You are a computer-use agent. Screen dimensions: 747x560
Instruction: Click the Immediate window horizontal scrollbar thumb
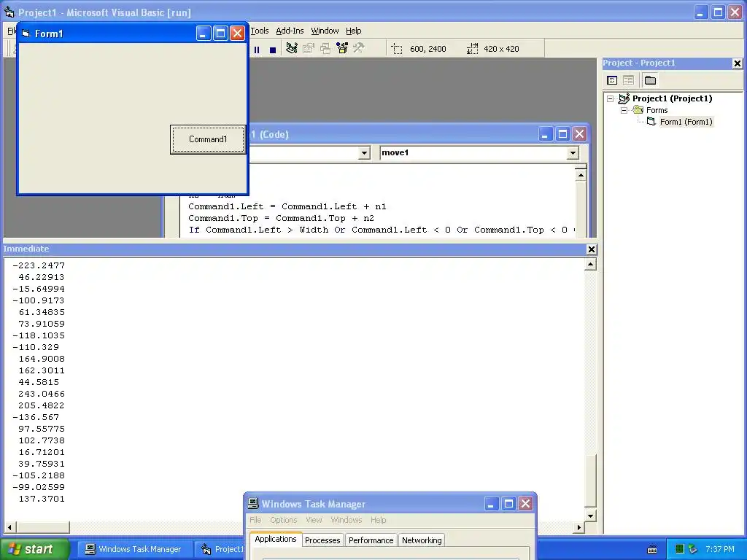coord(43,527)
